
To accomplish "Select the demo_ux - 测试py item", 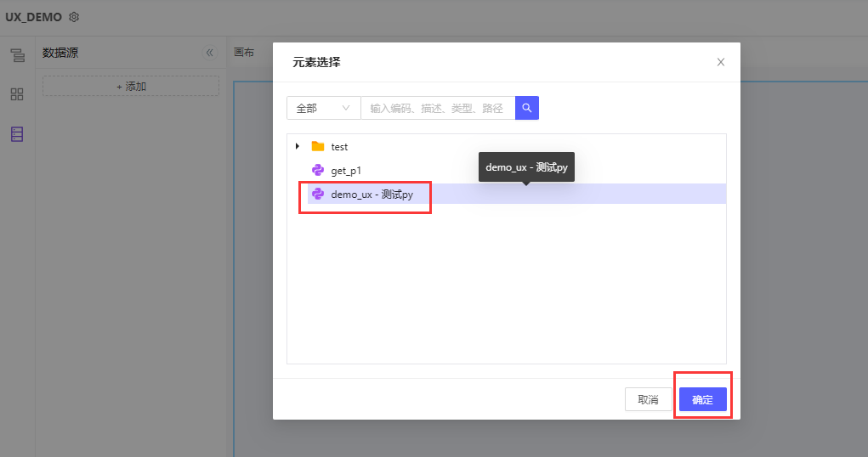I will (x=372, y=195).
